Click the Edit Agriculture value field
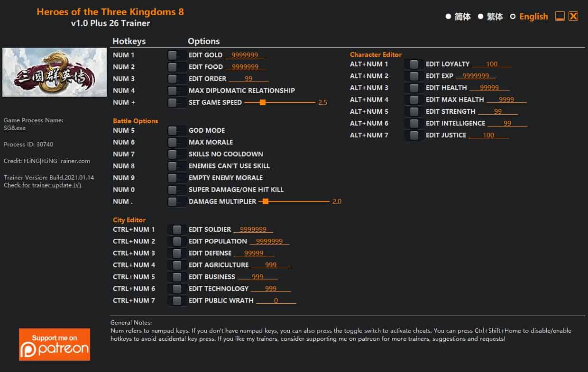Image resolution: width=588 pixels, height=372 pixels. click(x=271, y=265)
